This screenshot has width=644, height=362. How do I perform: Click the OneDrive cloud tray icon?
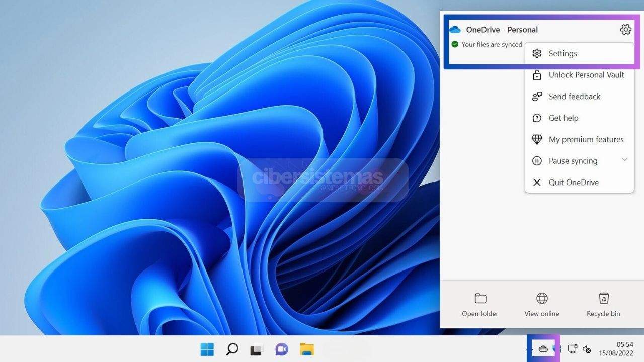click(543, 349)
